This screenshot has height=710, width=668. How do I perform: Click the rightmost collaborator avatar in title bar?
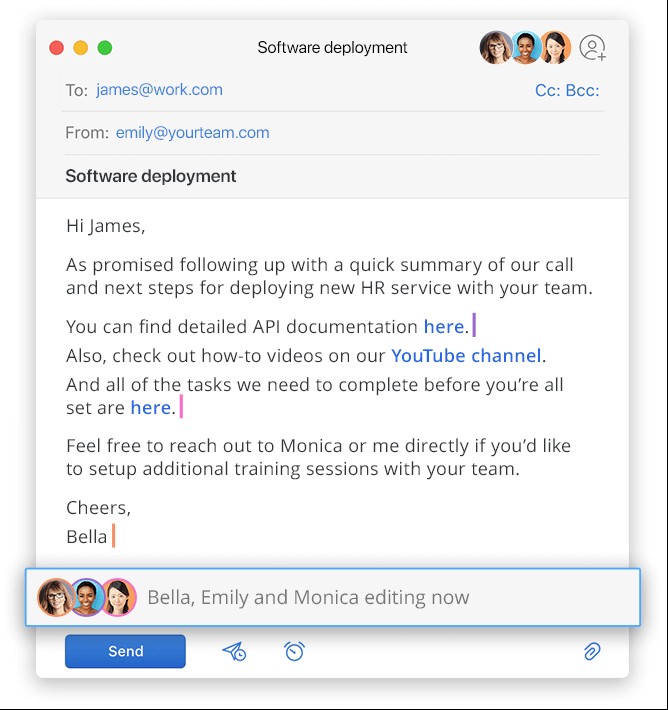(555, 48)
